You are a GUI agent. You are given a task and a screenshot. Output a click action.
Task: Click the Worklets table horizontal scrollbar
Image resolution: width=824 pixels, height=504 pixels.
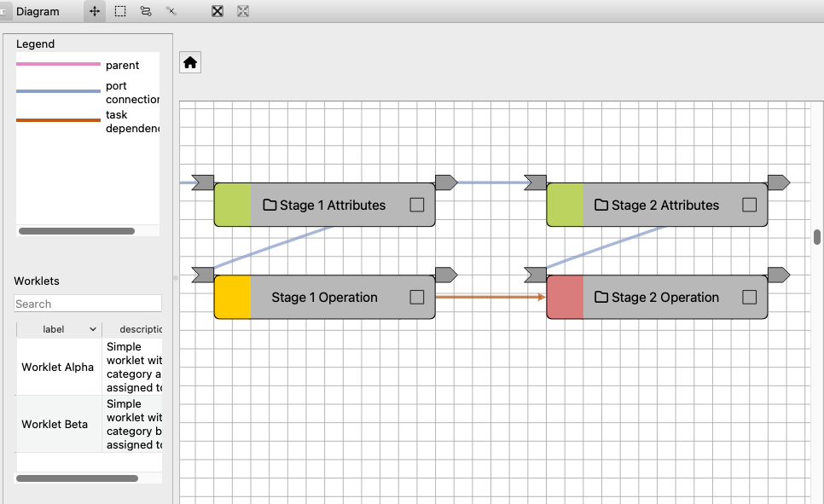78,478
